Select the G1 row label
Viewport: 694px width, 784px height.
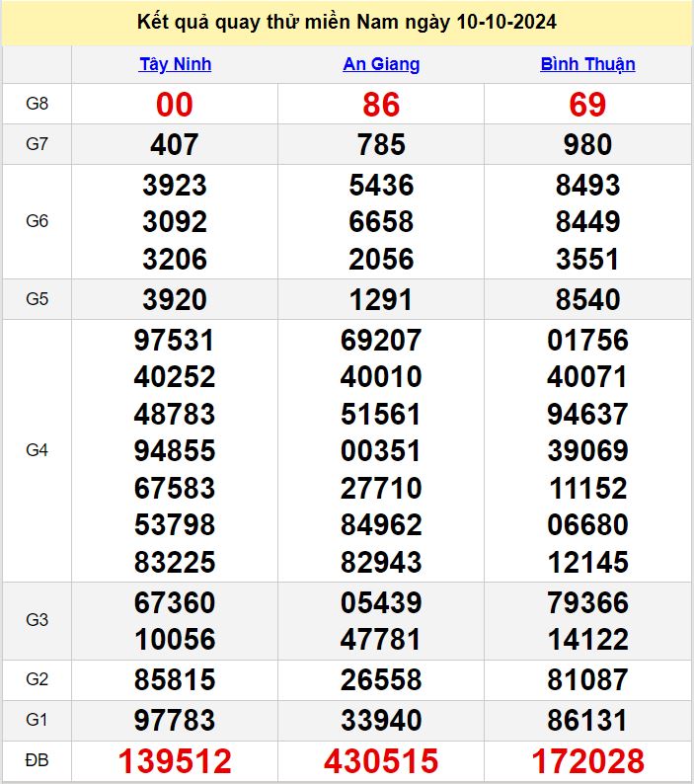click(x=37, y=720)
